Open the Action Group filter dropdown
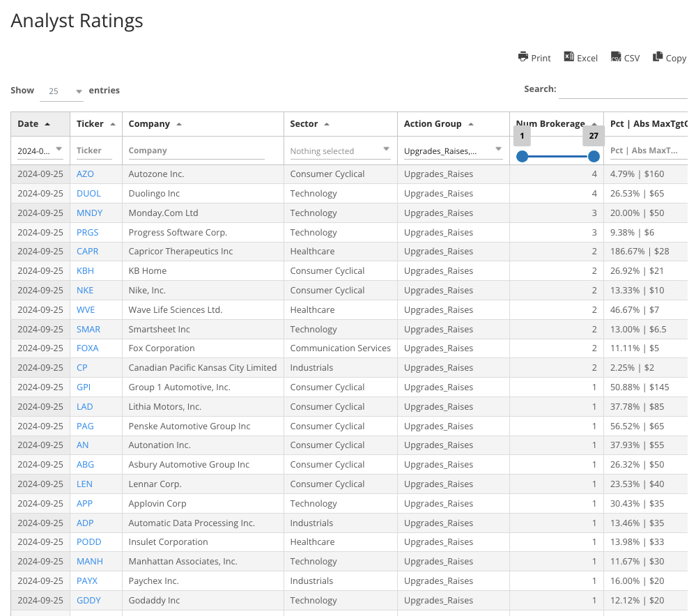The height and width of the screenshot is (616, 696). pyautogui.click(x=453, y=151)
